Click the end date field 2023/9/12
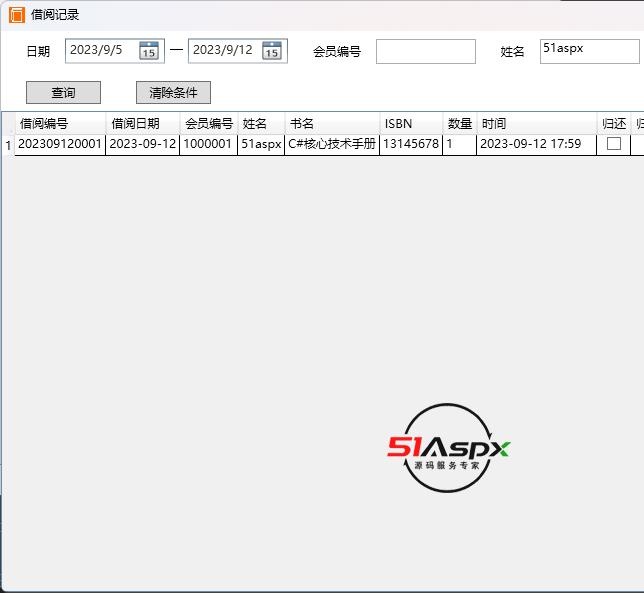This screenshot has height=593, width=644. (238, 51)
